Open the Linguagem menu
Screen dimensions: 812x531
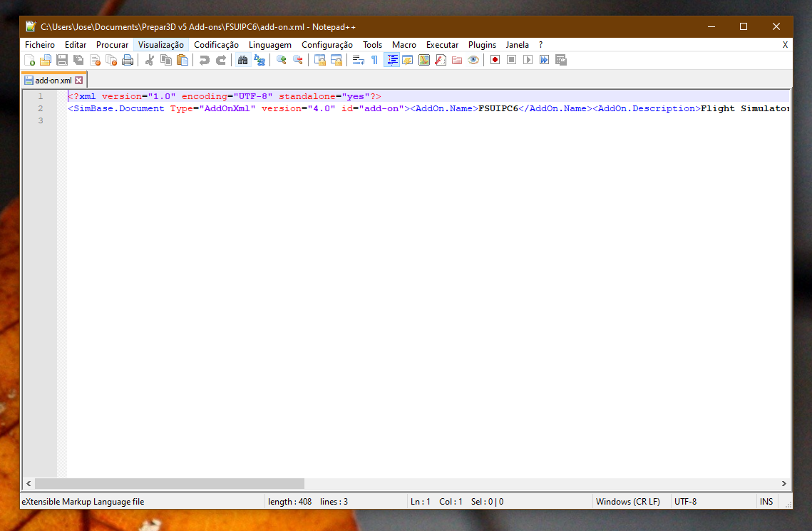(x=270, y=45)
